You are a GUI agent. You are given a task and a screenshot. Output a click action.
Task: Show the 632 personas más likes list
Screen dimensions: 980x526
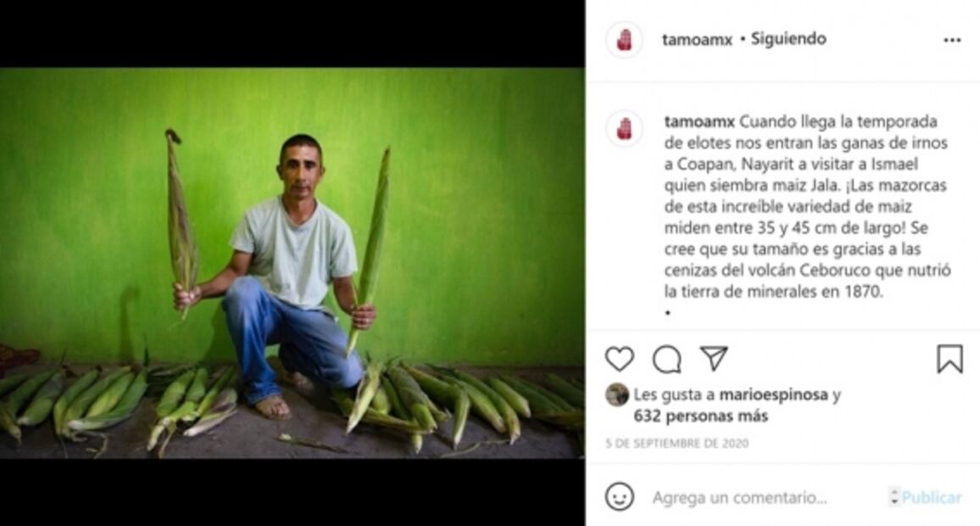point(700,416)
